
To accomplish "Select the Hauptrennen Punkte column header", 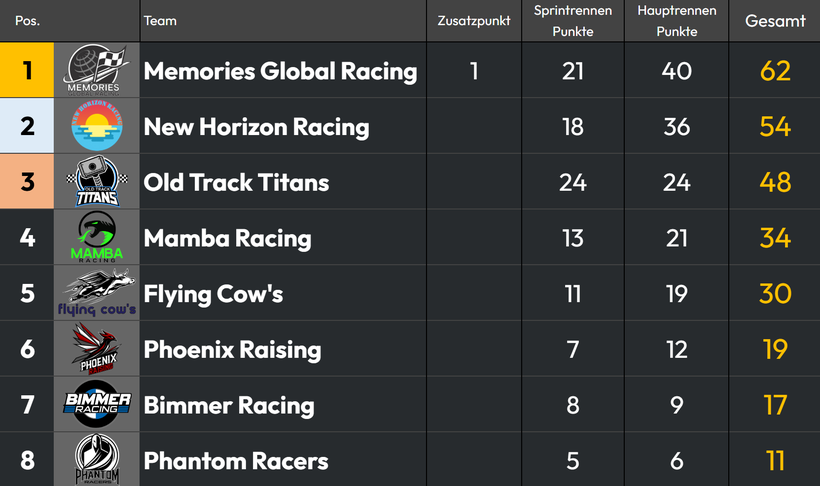I will (677, 21).
